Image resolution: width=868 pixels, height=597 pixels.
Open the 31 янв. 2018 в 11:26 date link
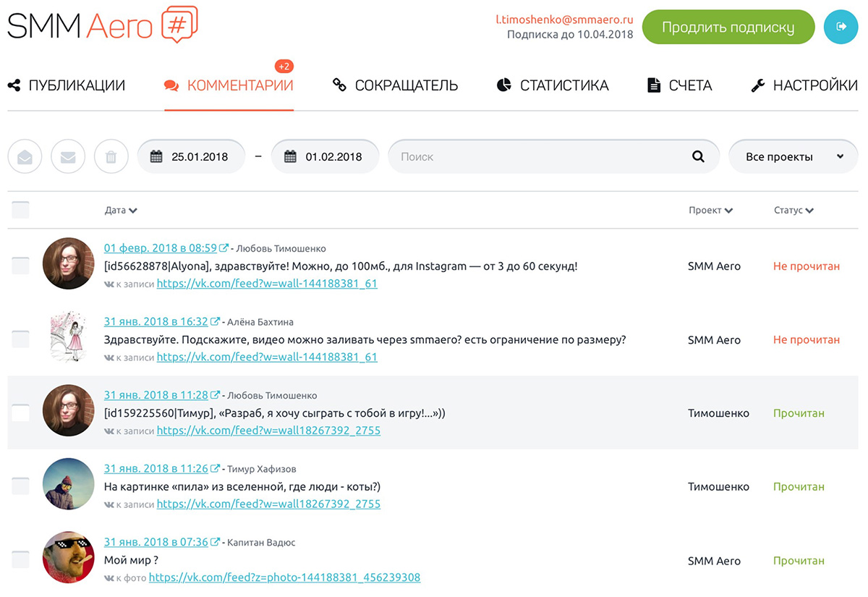pyautogui.click(x=156, y=469)
